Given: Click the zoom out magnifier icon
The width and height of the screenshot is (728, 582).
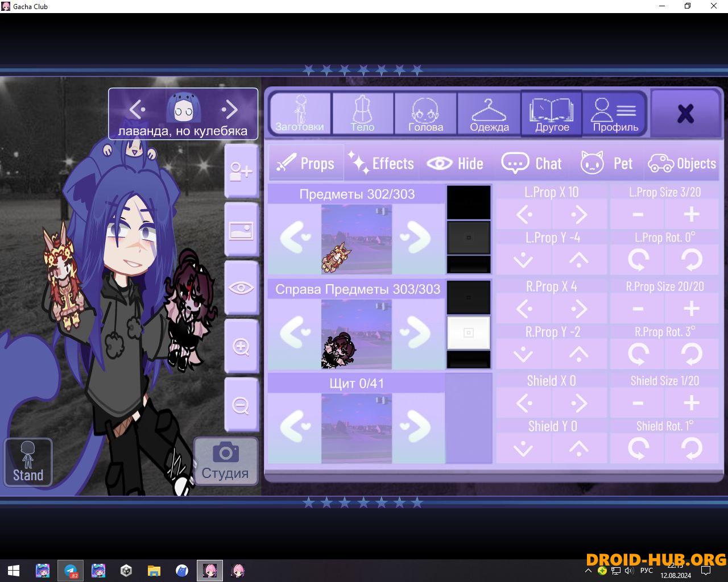Looking at the screenshot, I should [241, 405].
